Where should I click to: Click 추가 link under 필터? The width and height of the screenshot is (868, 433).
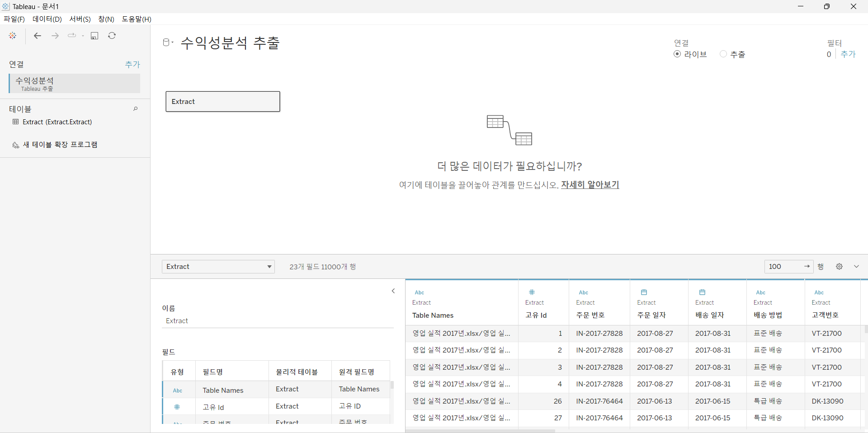848,54
